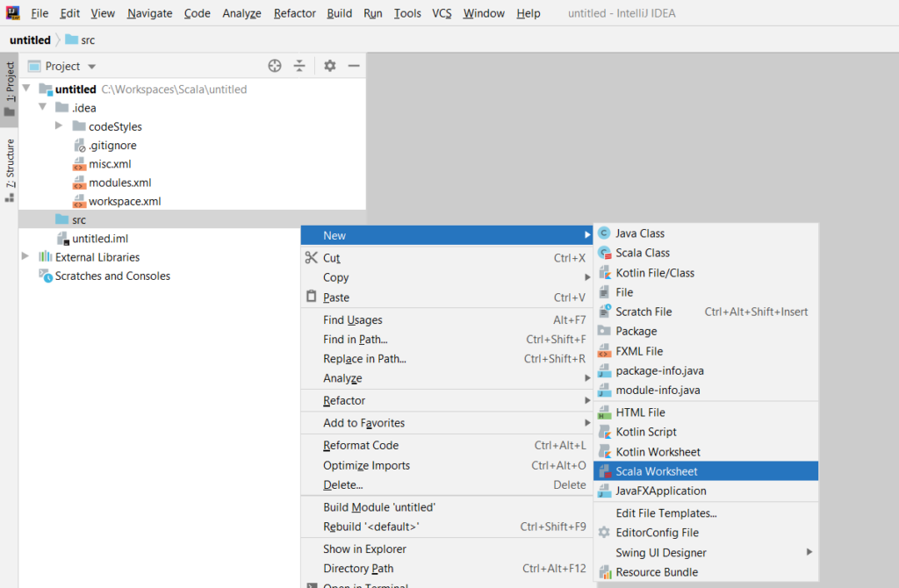Image resolution: width=899 pixels, height=588 pixels.
Task: Choose Reformat Code from context menu
Action: coord(447,445)
